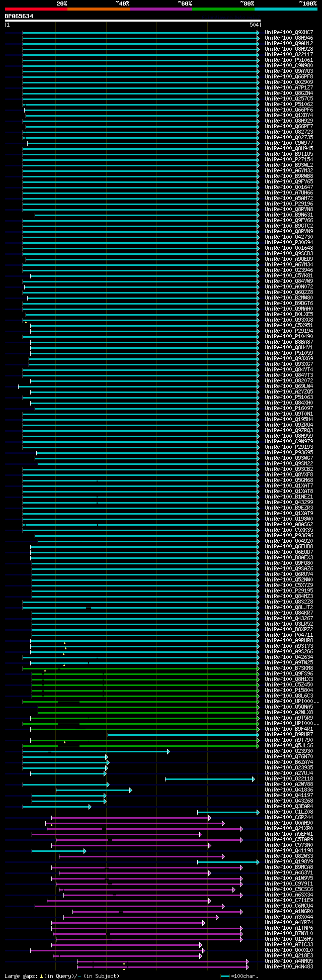Select label UniRef100_Q42730
This screenshot has width=322, height=980.
click(x=289, y=237)
